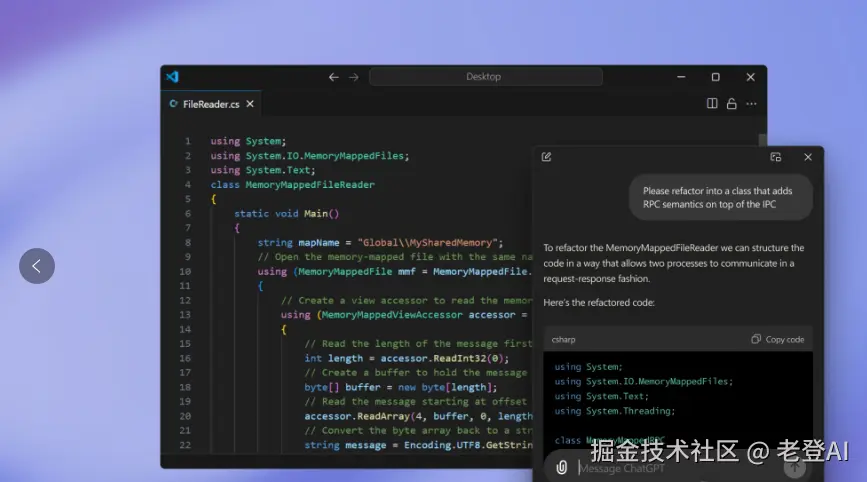
Task: Click the Desktop search bar
Action: 485,77
